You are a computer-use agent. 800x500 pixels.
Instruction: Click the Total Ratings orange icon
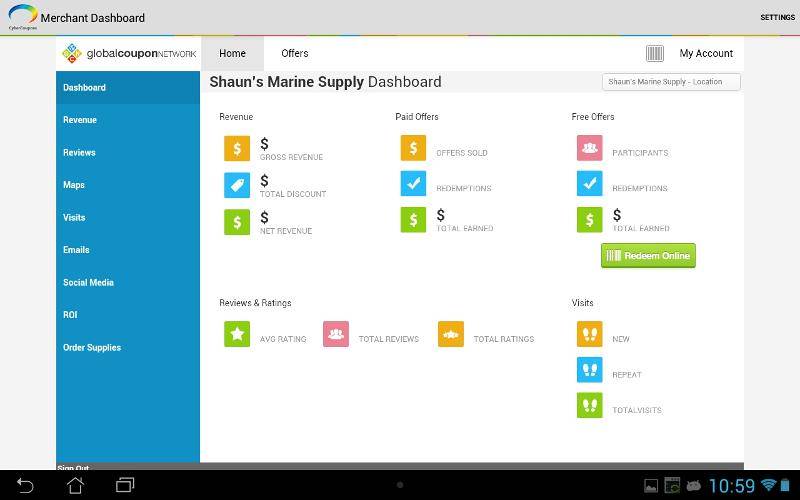coord(451,334)
